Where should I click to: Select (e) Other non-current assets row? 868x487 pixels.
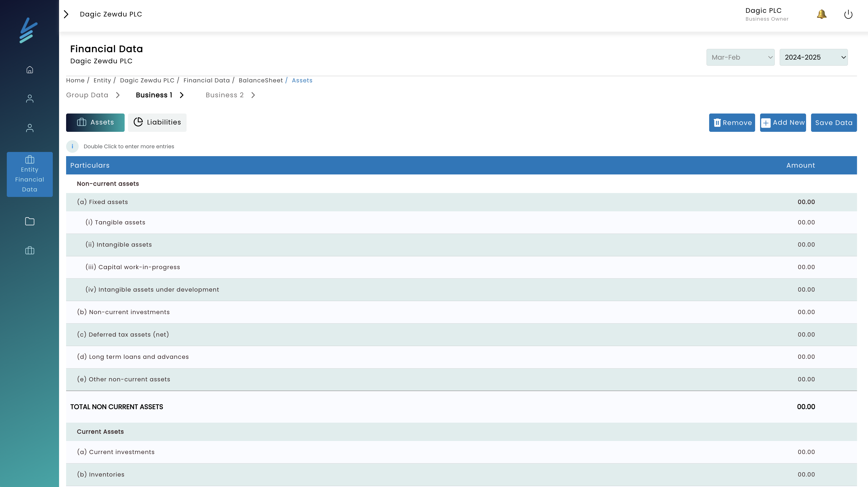pyautogui.click(x=461, y=380)
